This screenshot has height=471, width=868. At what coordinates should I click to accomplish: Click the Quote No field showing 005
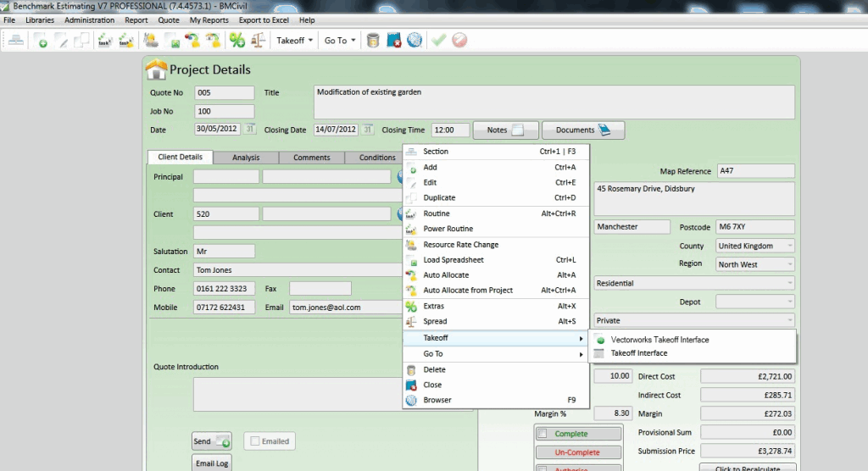(x=224, y=92)
